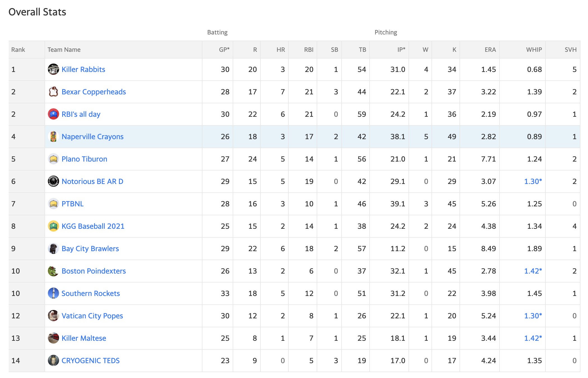Click the Killer Rabbits team logo
The image size is (588, 378).
(x=53, y=69)
